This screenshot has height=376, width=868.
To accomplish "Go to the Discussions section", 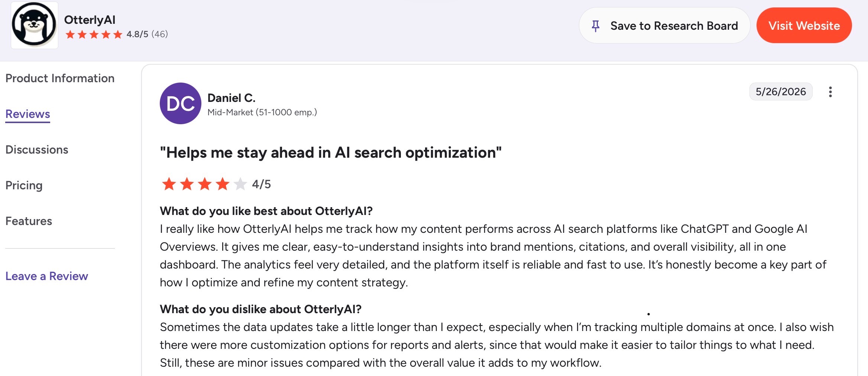I will (x=37, y=150).
